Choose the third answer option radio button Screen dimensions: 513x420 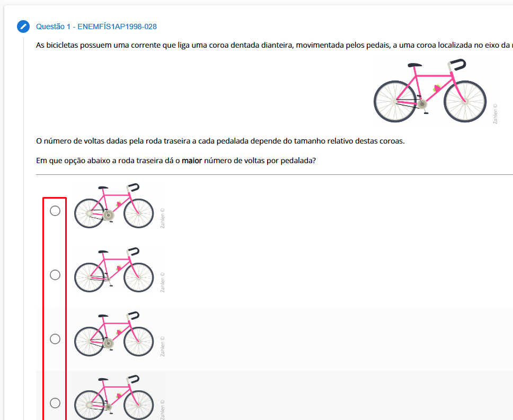(55, 339)
